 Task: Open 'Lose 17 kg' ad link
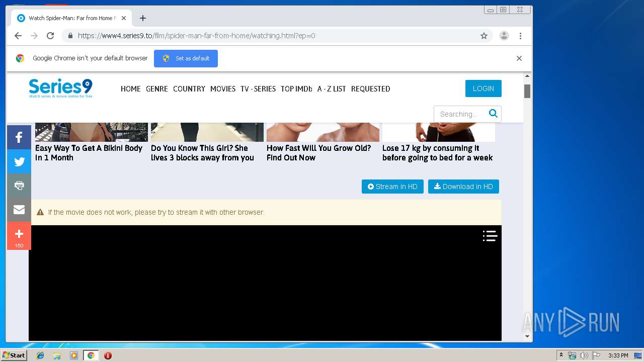tap(437, 153)
